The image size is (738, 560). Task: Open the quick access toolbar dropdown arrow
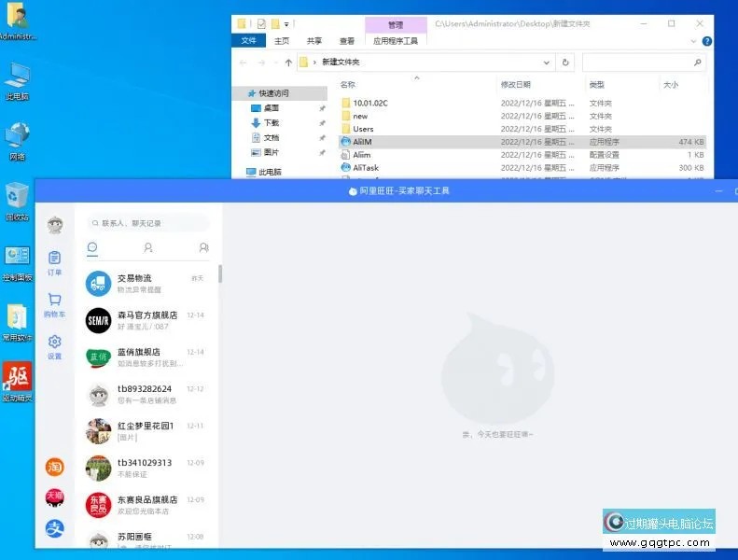click(x=285, y=23)
